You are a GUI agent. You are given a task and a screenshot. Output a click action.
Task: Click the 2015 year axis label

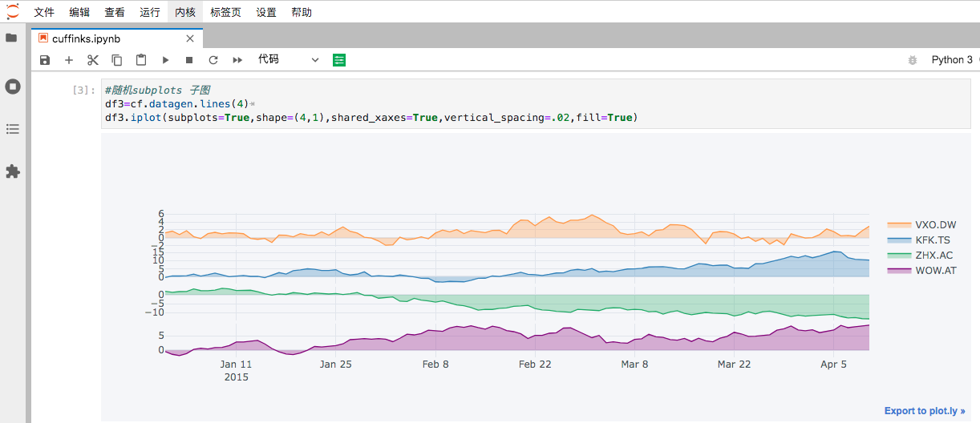tap(236, 377)
